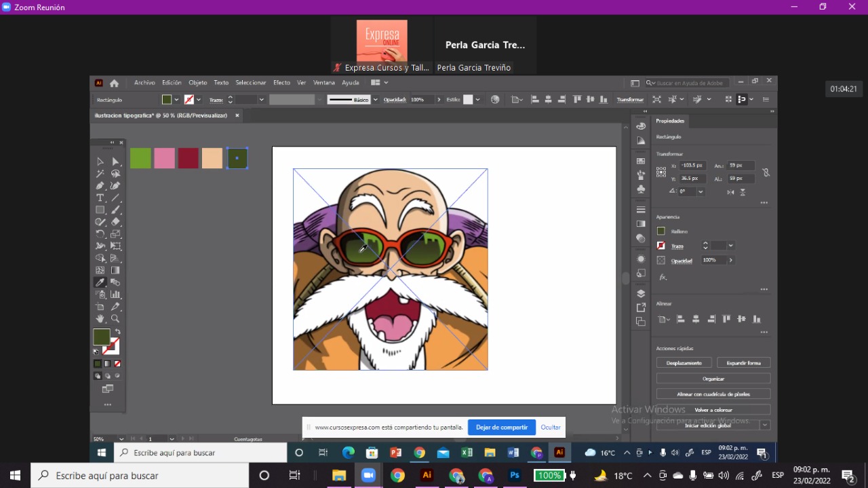Choose the Shaper pencil tool
868x488 pixels.
[x=100, y=222]
